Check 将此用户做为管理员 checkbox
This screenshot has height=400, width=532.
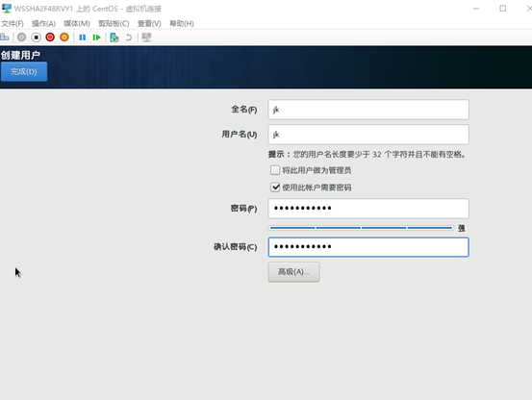coord(275,170)
